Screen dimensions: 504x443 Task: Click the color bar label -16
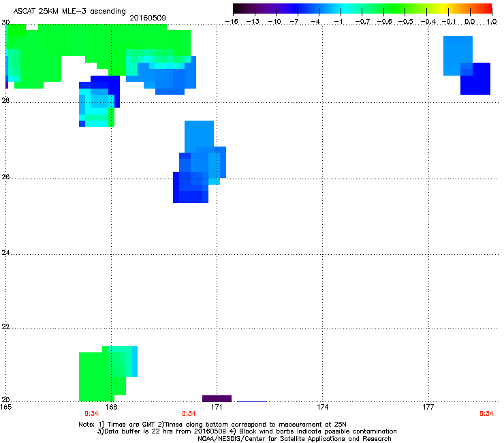coord(232,22)
